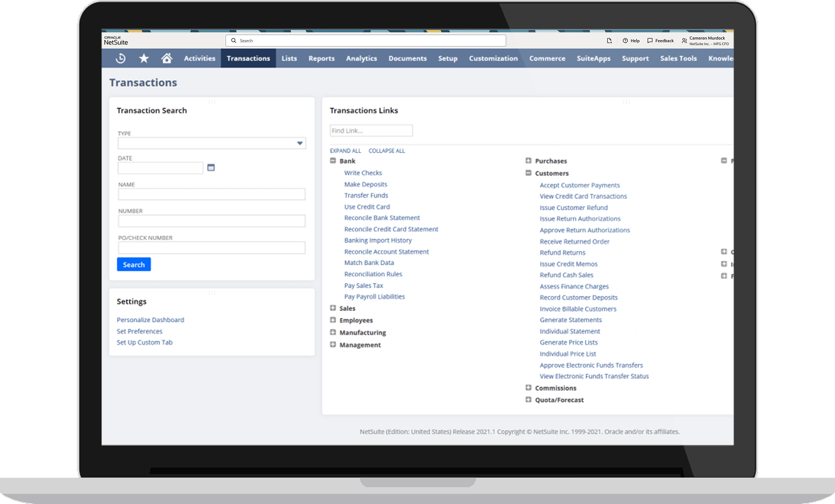Click the DATE input field

[160, 167]
